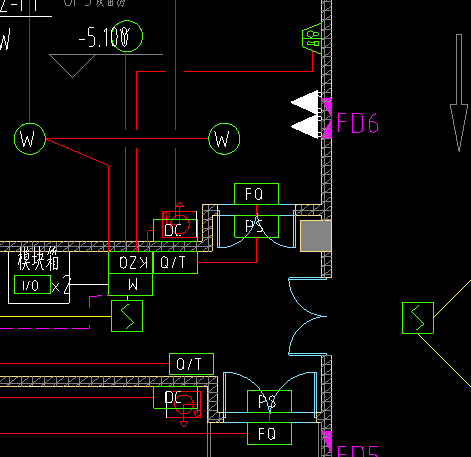
Task: Click the W box below KZQ
Action: (131, 285)
